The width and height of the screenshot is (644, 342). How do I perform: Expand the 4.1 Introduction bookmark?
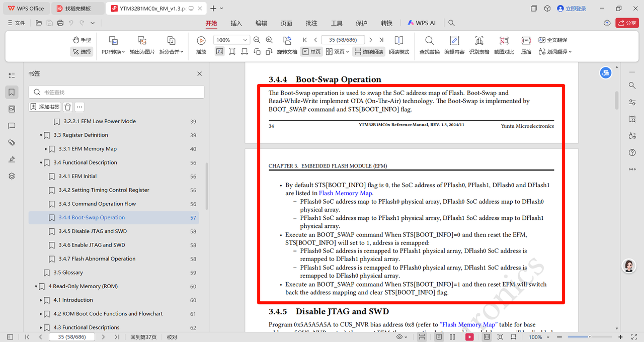point(41,300)
